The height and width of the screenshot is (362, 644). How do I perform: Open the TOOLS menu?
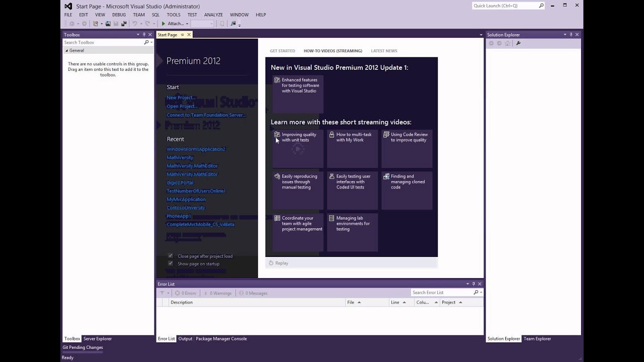pyautogui.click(x=174, y=15)
